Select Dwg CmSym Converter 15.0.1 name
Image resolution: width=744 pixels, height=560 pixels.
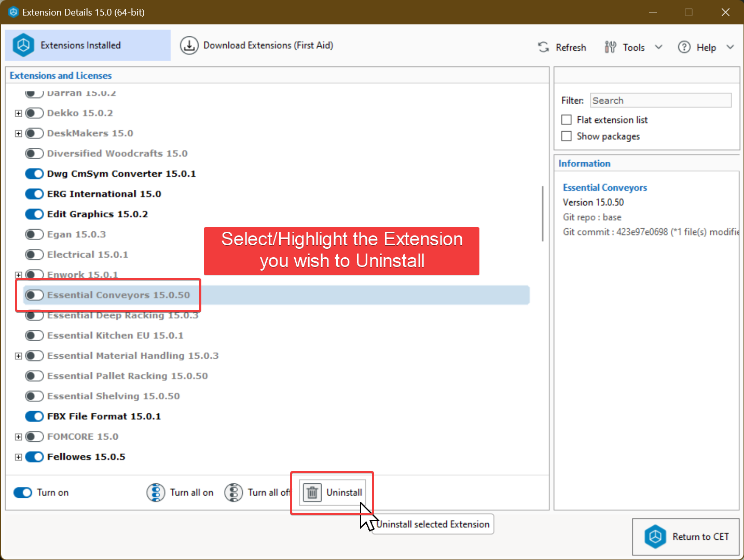pos(121,174)
